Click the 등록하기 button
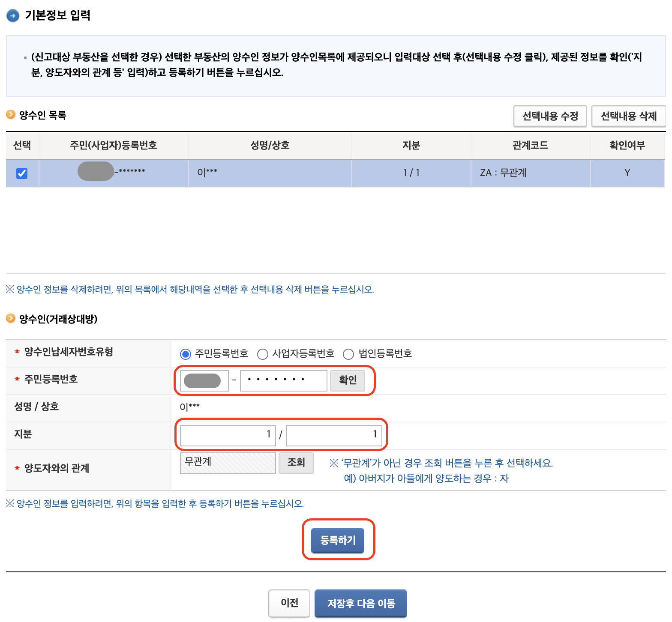Screen dimensions: 672x622 point(338,540)
